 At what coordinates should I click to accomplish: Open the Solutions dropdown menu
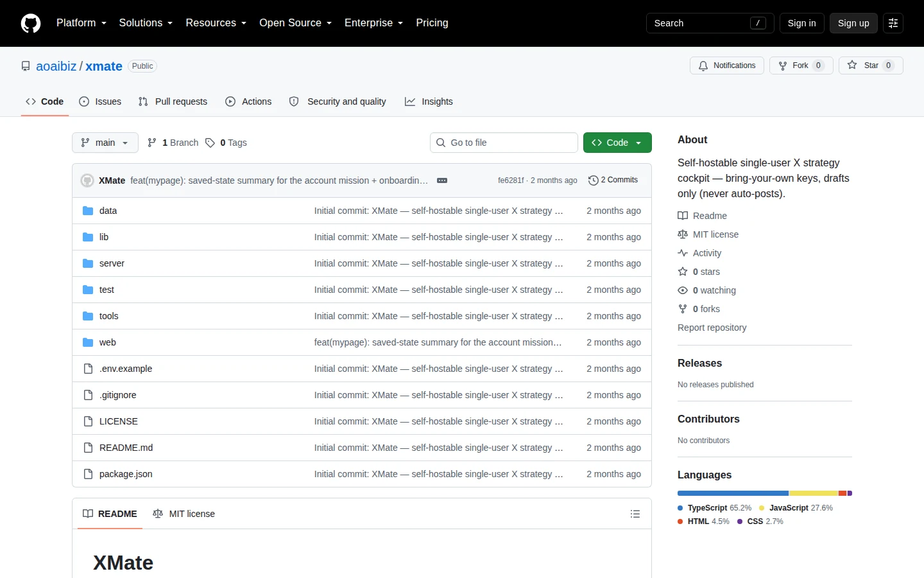[146, 23]
